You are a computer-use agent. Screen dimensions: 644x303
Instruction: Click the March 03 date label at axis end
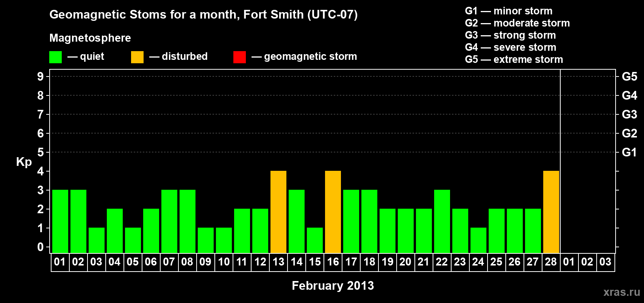[605, 262]
